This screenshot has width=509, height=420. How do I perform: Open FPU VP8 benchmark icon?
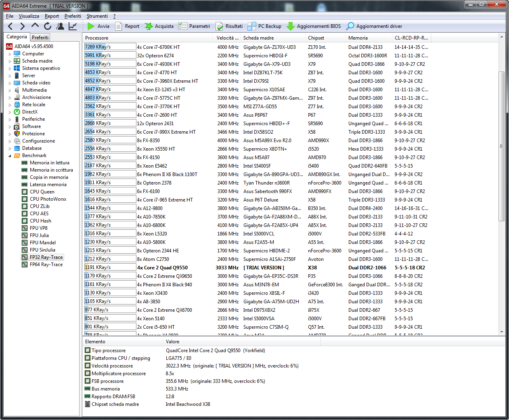[25, 228]
